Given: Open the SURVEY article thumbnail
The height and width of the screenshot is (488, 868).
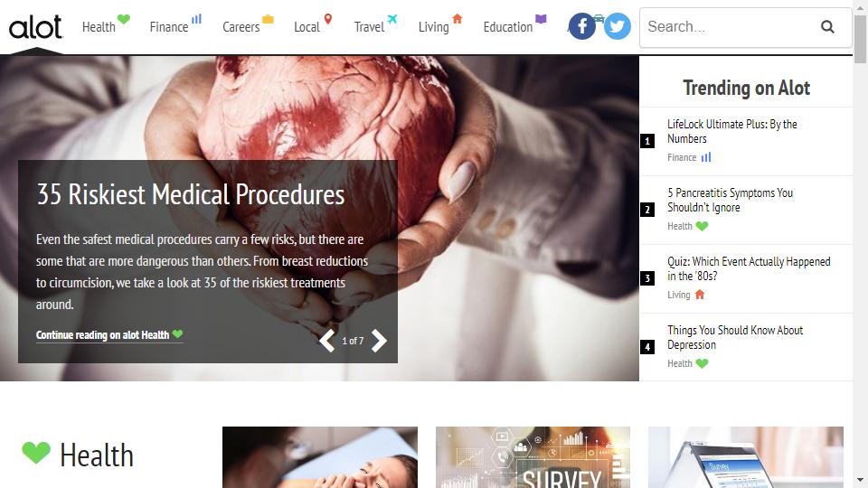Looking at the screenshot, I should 533,457.
